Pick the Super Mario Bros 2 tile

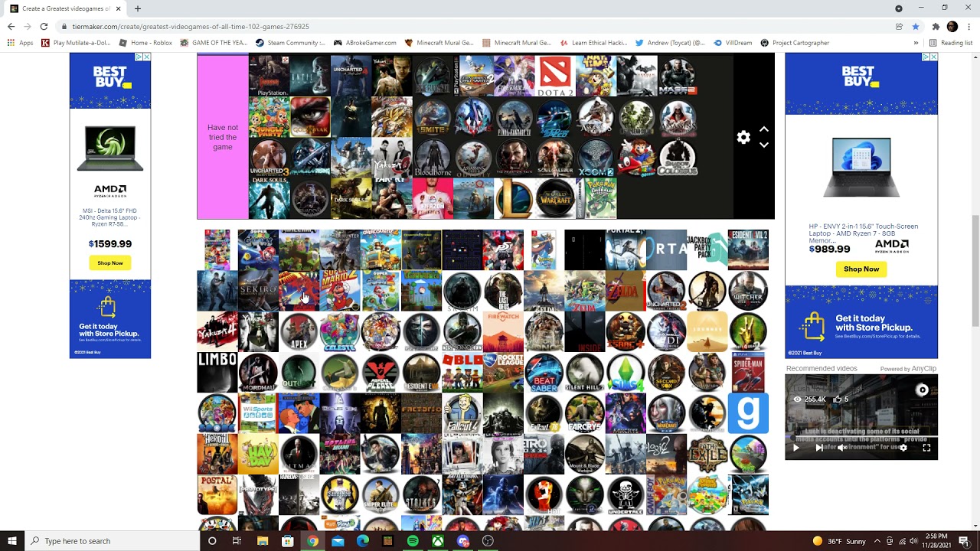(x=340, y=291)
